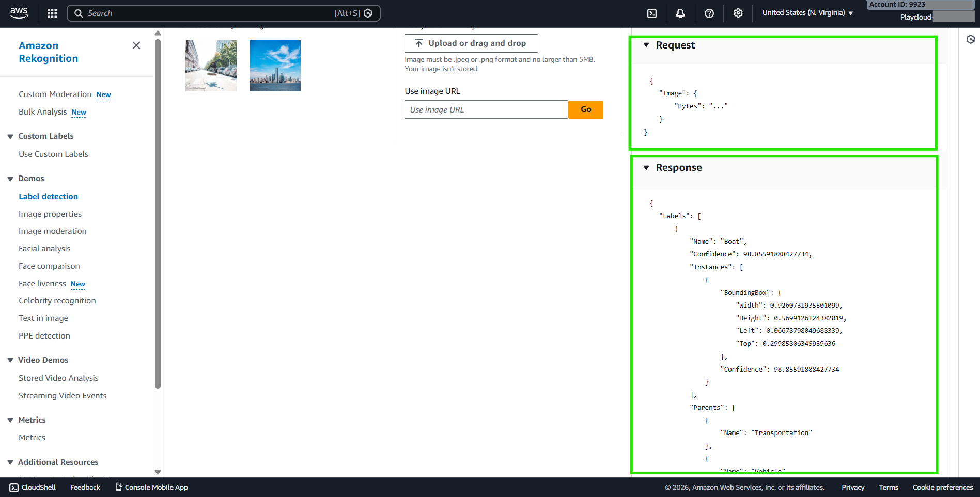Viewport: 980px width, 497px height.
Task: Collapse the Request section
Action: click(x=646, y=45)
